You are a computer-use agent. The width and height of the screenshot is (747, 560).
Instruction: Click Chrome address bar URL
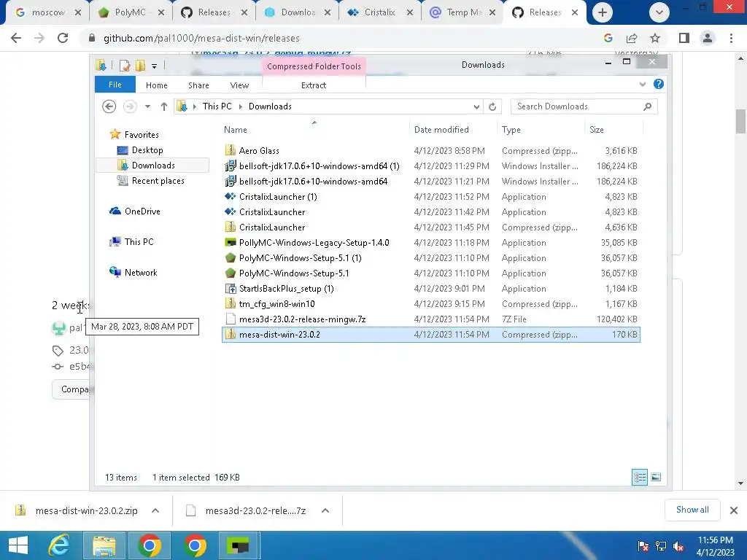[201, 38]
